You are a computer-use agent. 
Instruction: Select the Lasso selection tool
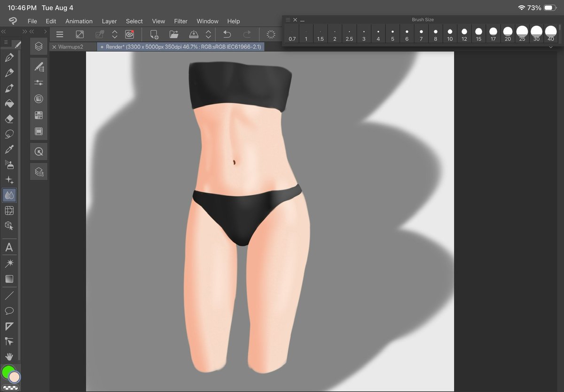coord(9,134)
